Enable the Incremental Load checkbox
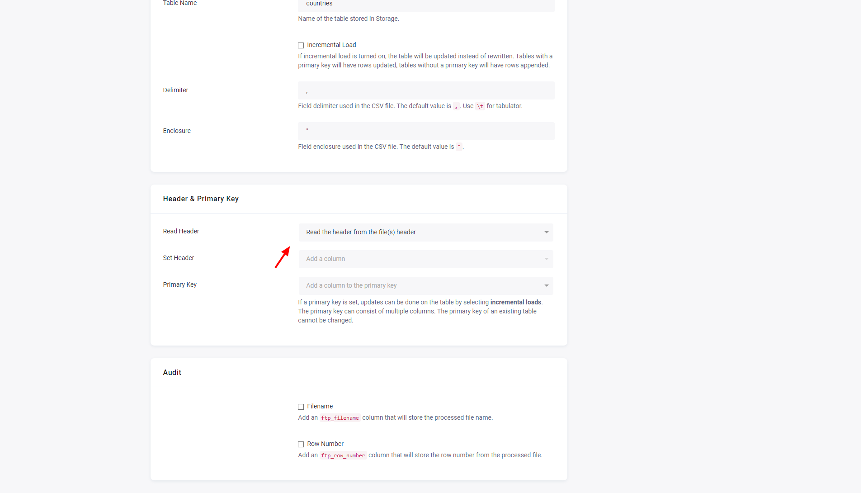Screen dimensions: 868x493 pos(301,45)
